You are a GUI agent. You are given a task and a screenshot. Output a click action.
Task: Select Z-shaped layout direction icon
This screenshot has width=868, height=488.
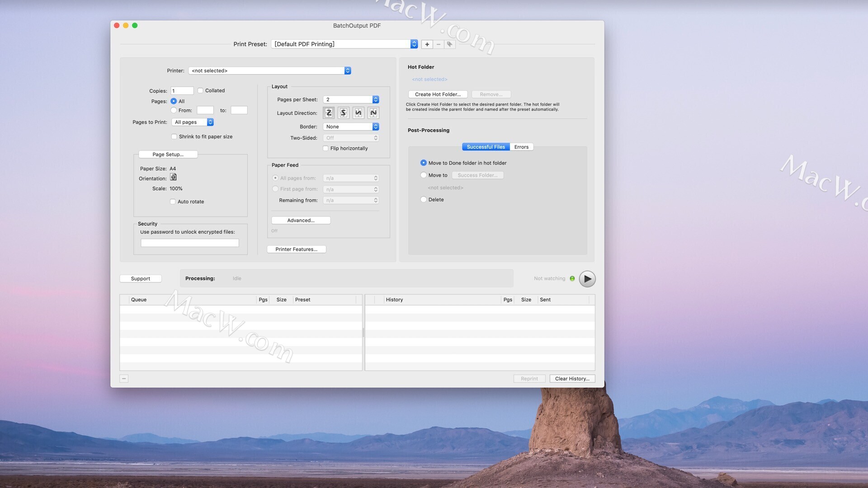pos(329,113)
